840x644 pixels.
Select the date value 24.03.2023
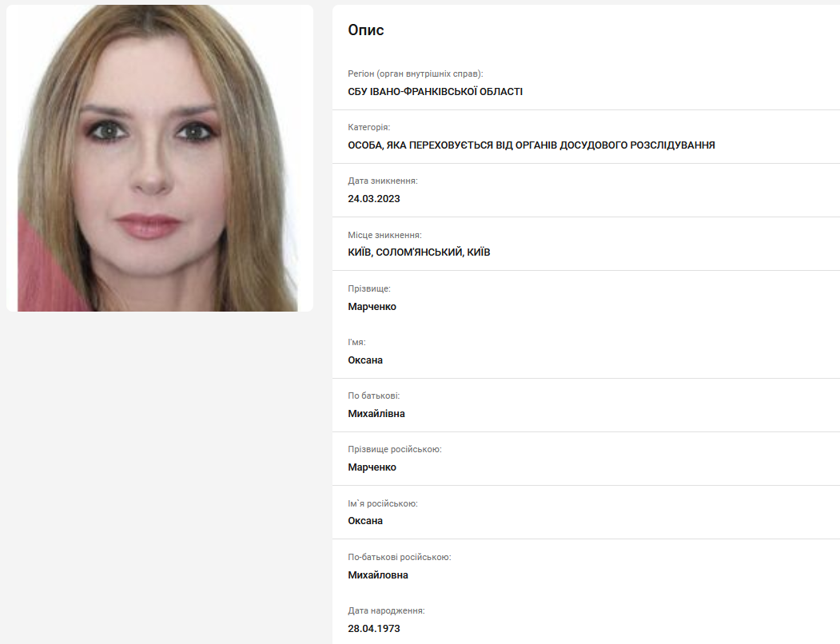tap(374, 199)
